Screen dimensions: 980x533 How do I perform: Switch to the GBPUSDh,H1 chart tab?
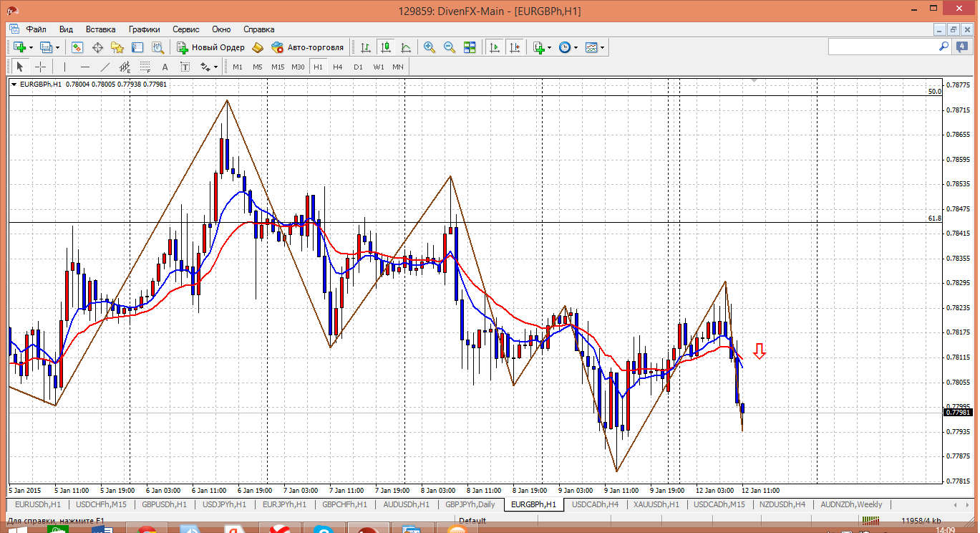[164, 504]
